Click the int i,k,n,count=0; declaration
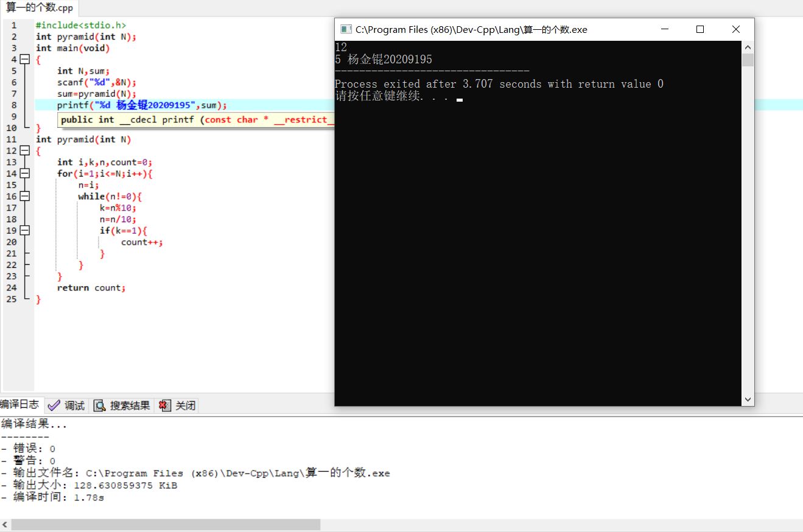 click(105, 163)
